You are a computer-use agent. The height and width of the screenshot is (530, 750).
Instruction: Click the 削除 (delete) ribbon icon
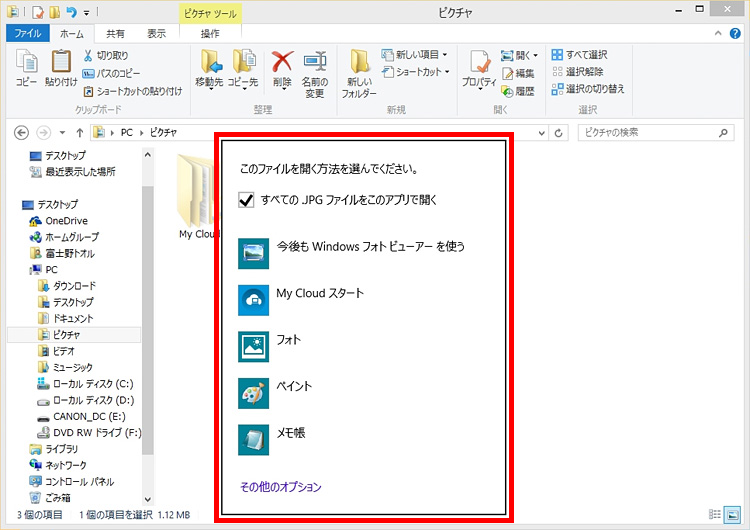point(282,67)
